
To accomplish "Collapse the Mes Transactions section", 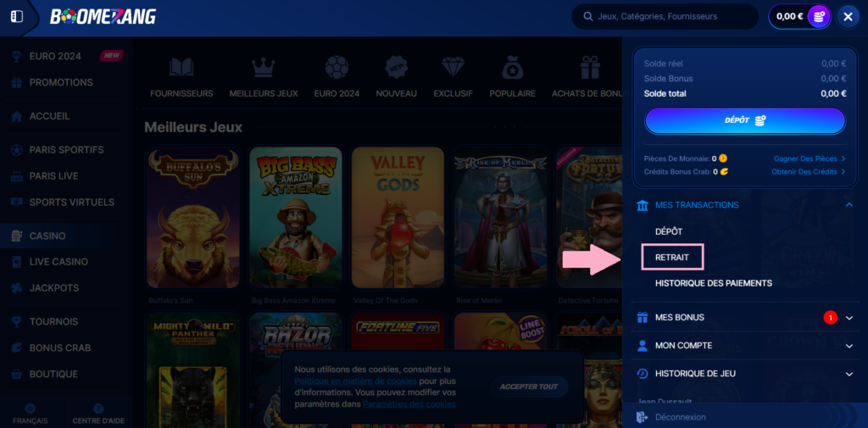I will 849,205.
